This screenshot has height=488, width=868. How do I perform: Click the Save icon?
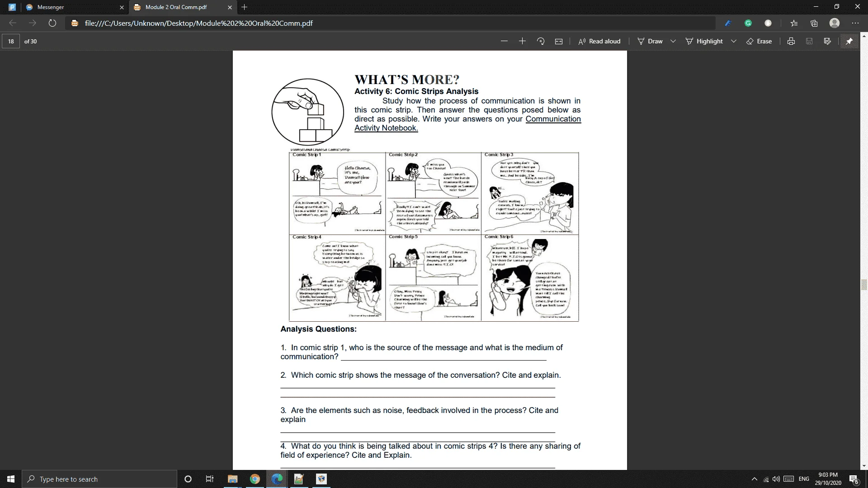click(809, 41)
